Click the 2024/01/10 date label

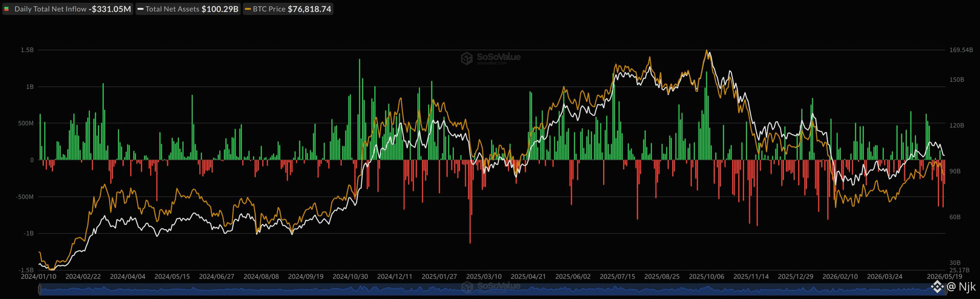pyautogui.click(x=39, y=277)
